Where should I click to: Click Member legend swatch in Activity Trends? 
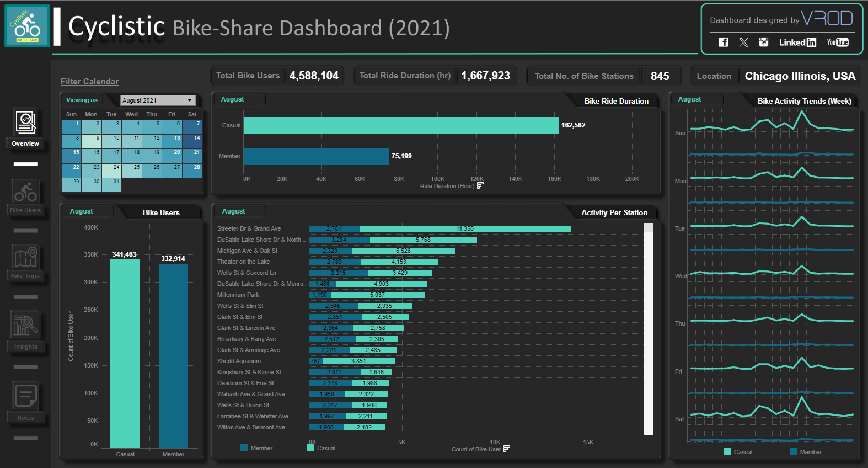(x=794, y=451)
